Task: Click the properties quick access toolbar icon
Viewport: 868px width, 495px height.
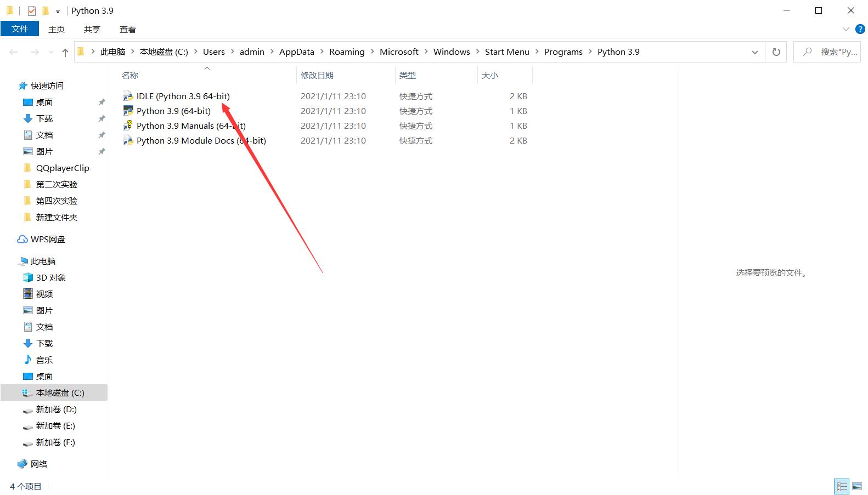Action: (x=32, y=10)
